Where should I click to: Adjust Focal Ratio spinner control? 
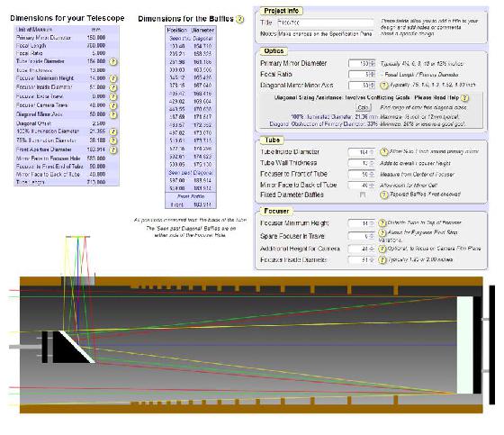[x=373, y=75]
